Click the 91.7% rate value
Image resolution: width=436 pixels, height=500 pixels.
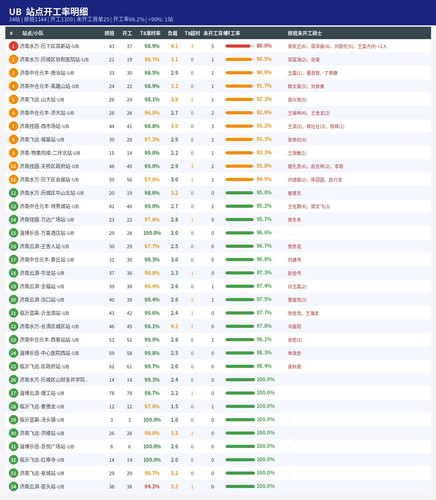pyautogui.click(x=264, y=86)
